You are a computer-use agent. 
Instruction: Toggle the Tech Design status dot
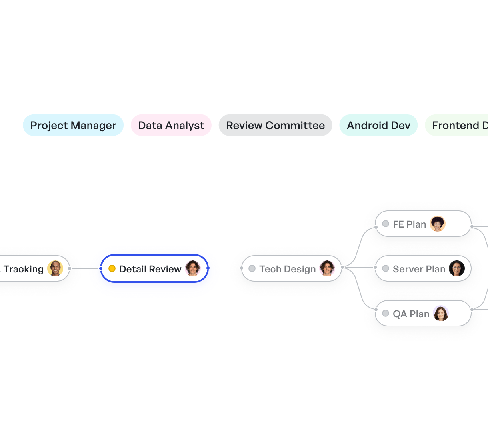[x=252, y=268]
